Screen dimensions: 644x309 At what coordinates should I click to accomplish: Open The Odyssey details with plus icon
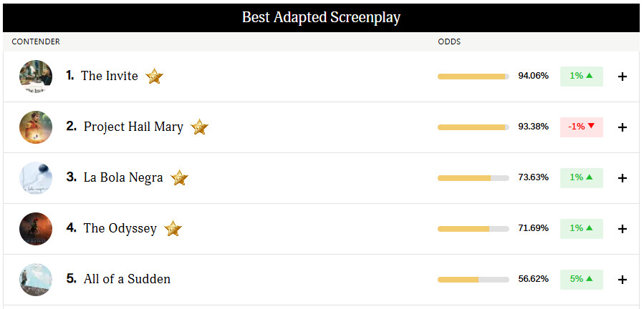click(x=623, y=229)
